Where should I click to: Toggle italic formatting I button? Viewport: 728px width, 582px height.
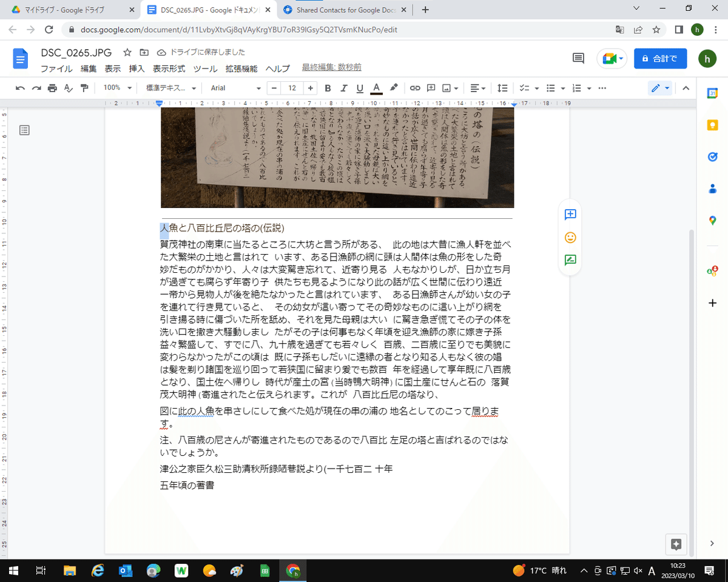click(x=344, y=88)
